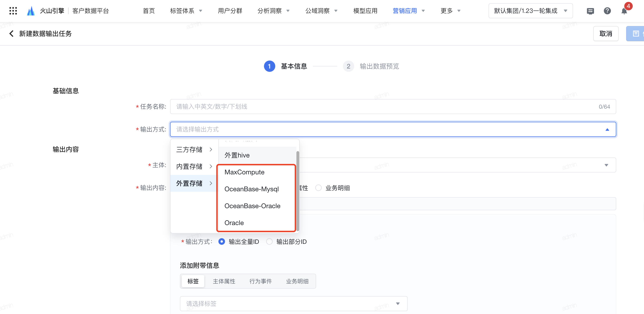Choose OceanBase-Oracle from the list

click(257, 206)
